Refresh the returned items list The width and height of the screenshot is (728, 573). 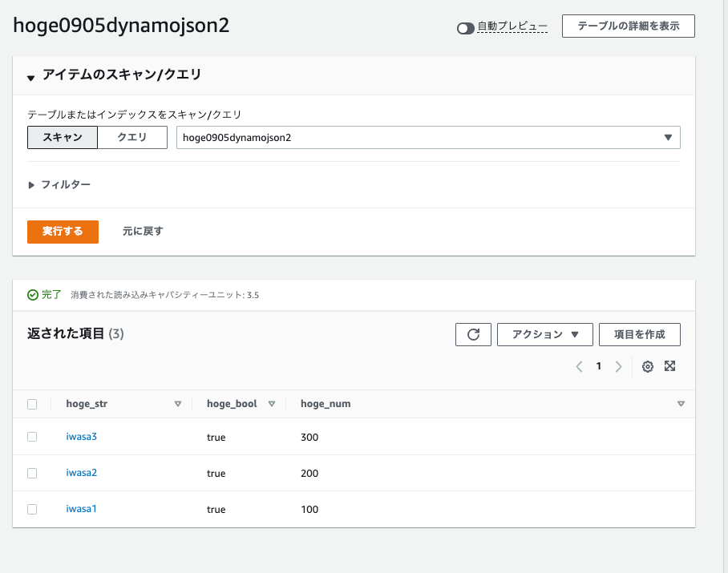pos(473,334)
